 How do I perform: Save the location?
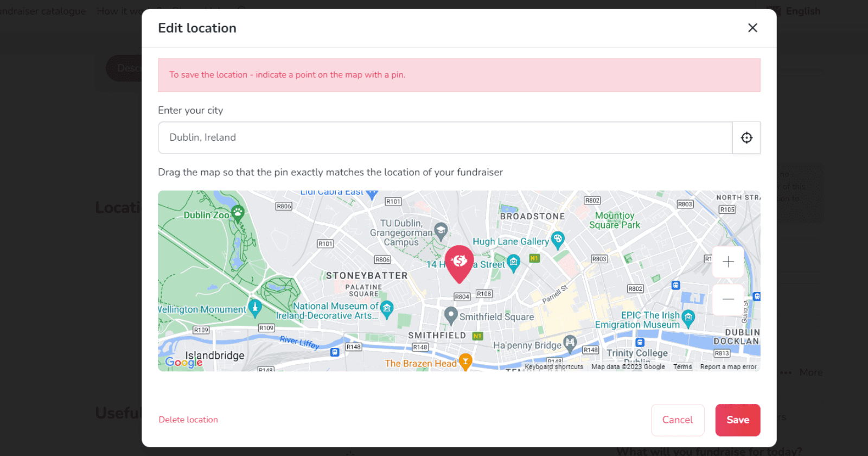pyautogui.click(x=738, y=420)
